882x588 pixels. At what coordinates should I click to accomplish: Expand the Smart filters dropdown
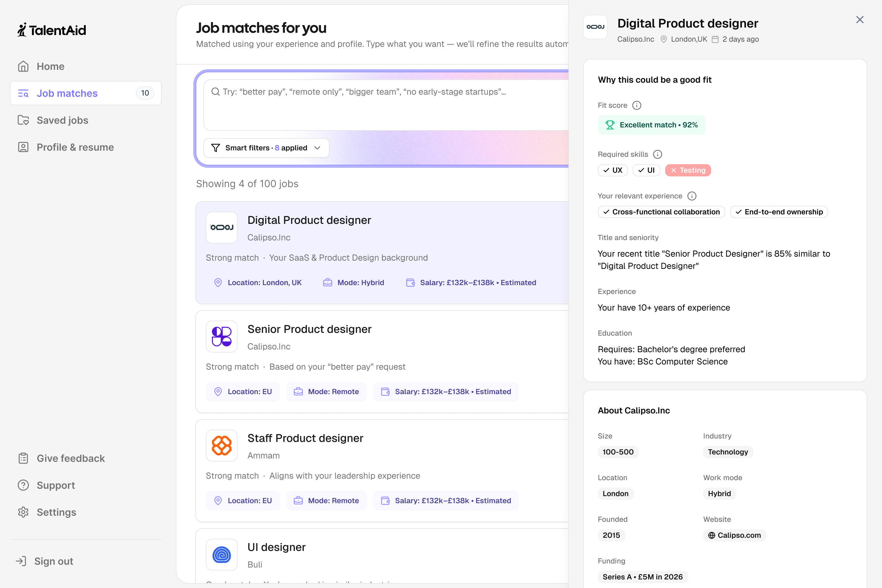[317, 148]
